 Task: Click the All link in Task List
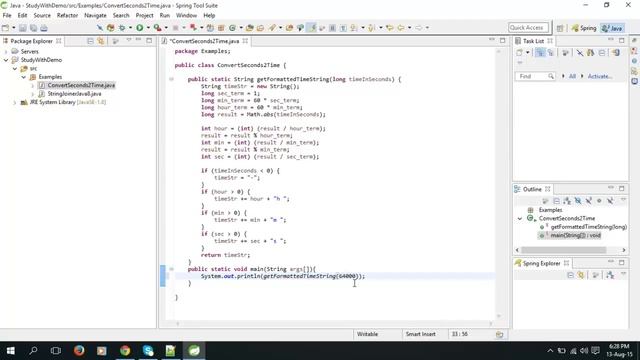(x=572, y=76)
